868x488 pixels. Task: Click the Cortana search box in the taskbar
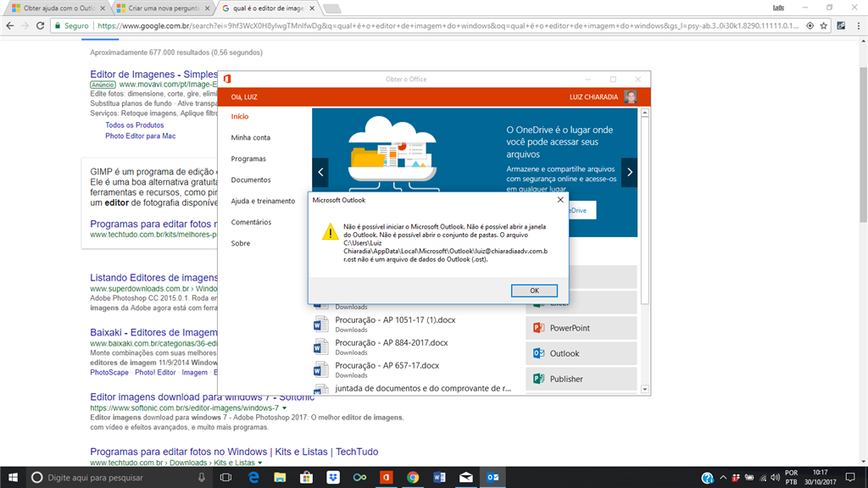[119, 478]
